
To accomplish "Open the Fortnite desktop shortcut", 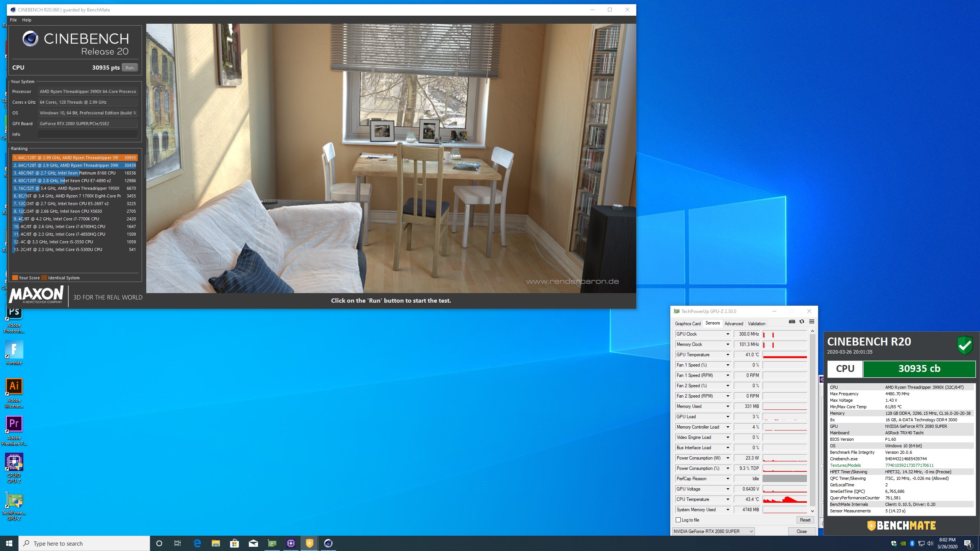I will 14,353.
